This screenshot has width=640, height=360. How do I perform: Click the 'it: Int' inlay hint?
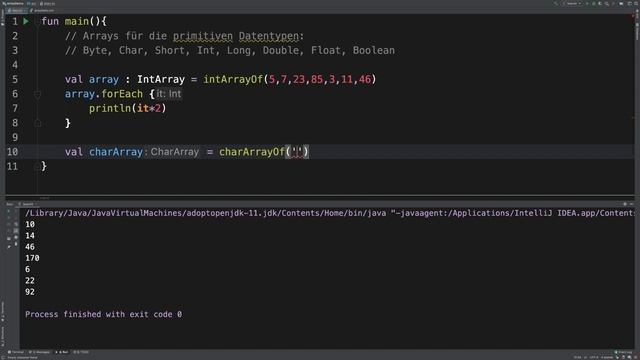pyautogui.click(x=169, y=94)
